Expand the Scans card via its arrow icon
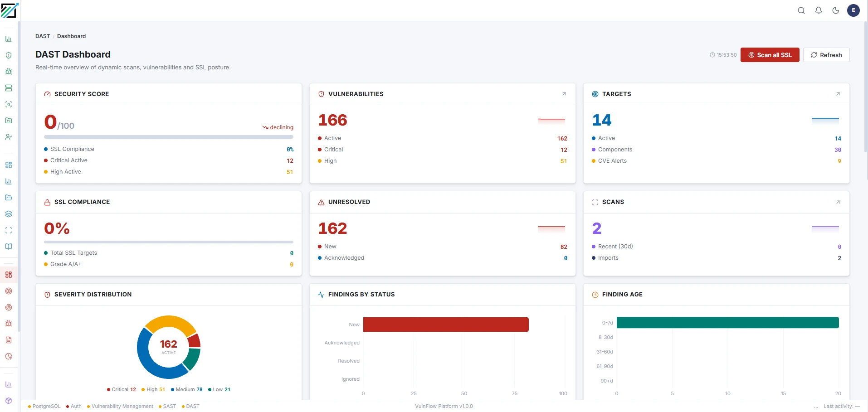This screenshot has width=868, height=412. (x=838, y=202)
